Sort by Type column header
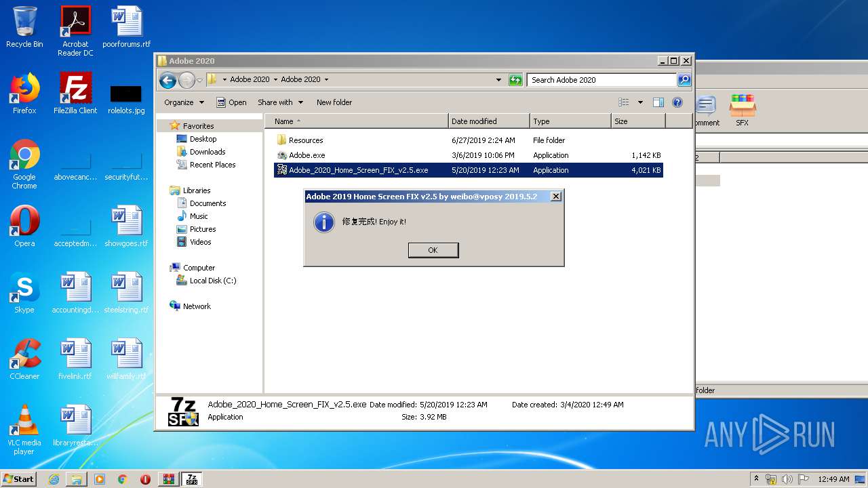868x488 pixels. point(570,121)
